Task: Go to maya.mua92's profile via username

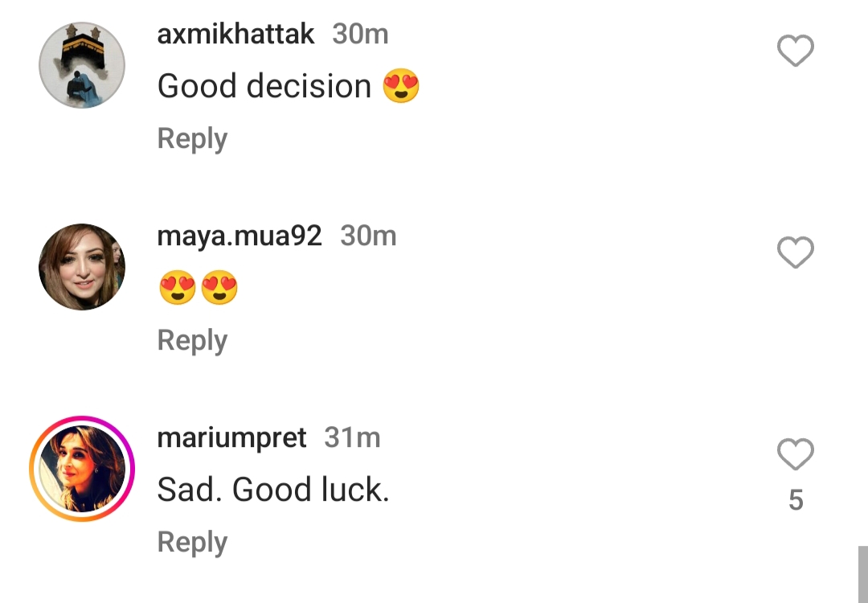Action: click(x=240, y=236)
